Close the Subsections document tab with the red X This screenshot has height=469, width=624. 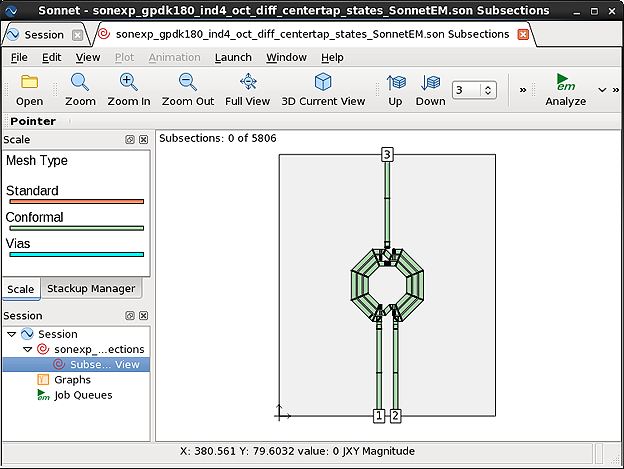[523, 35]
